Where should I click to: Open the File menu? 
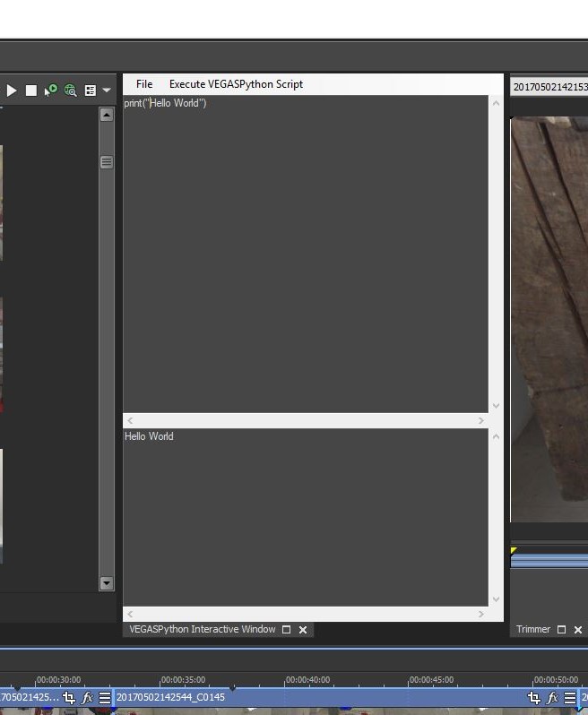[143, 84]
